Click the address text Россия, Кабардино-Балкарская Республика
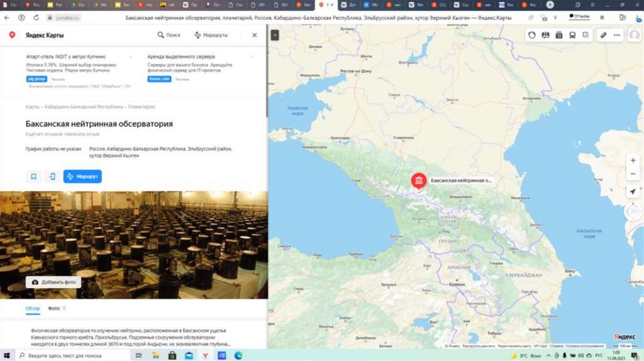 (x=160, y=152)
